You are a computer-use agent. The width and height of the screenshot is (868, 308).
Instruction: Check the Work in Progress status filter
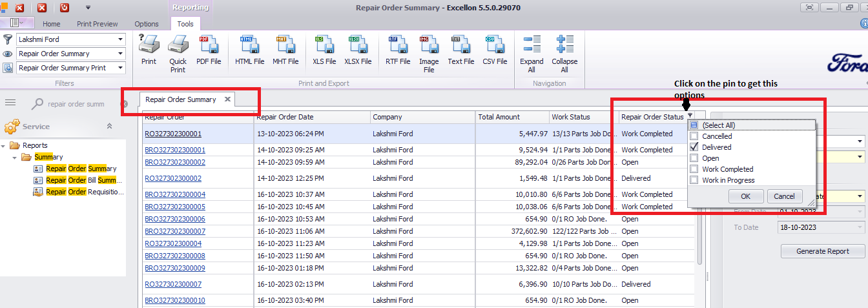pos(694,180)
